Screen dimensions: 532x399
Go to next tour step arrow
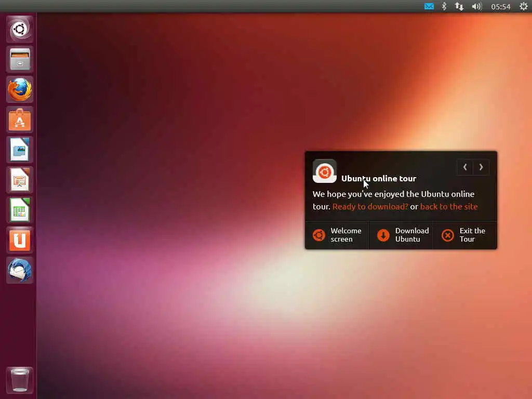pos(481,167)
